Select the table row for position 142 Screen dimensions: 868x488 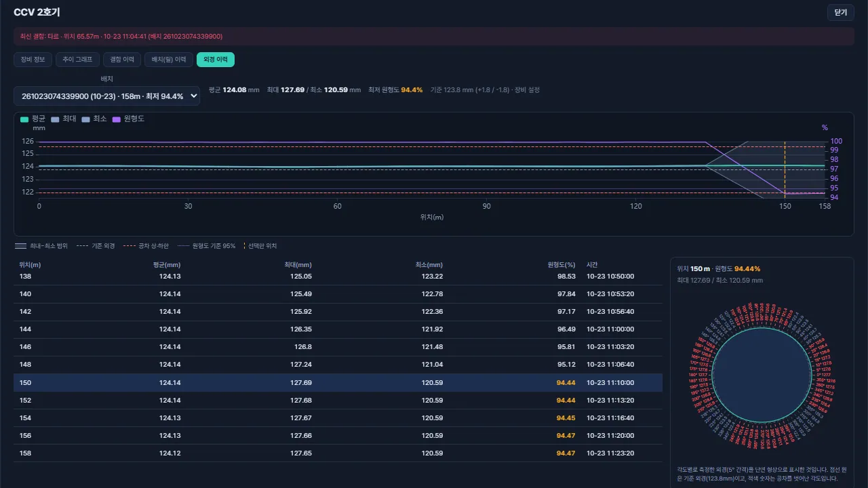[338, 312]
